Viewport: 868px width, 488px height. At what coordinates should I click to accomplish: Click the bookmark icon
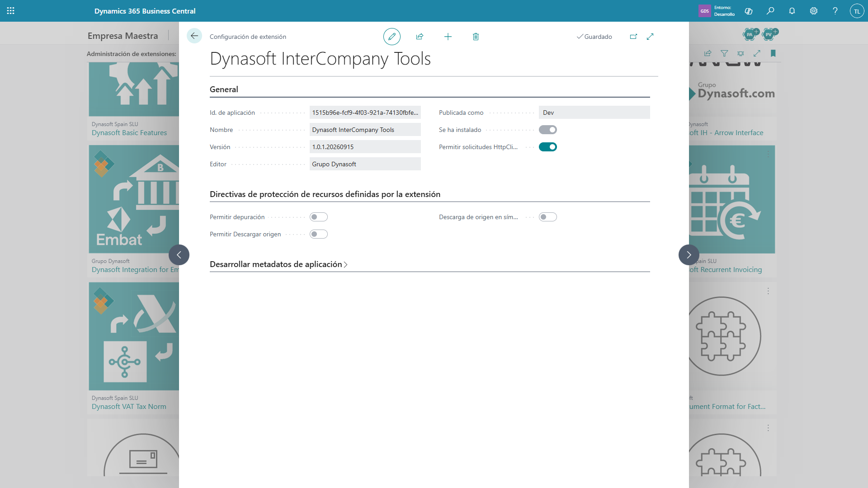coord(773,53)
